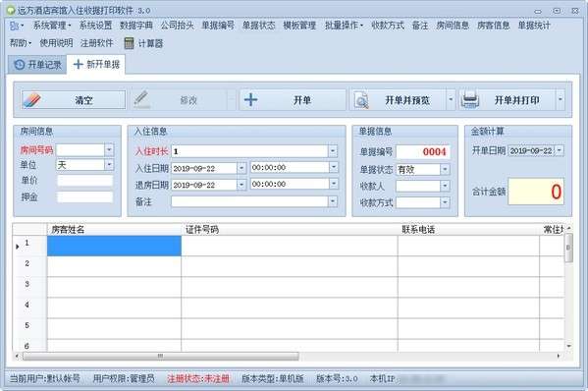Click 注册软件 to register the software
Viewport: 588px width, 391px height.
(x=97, y=43)
